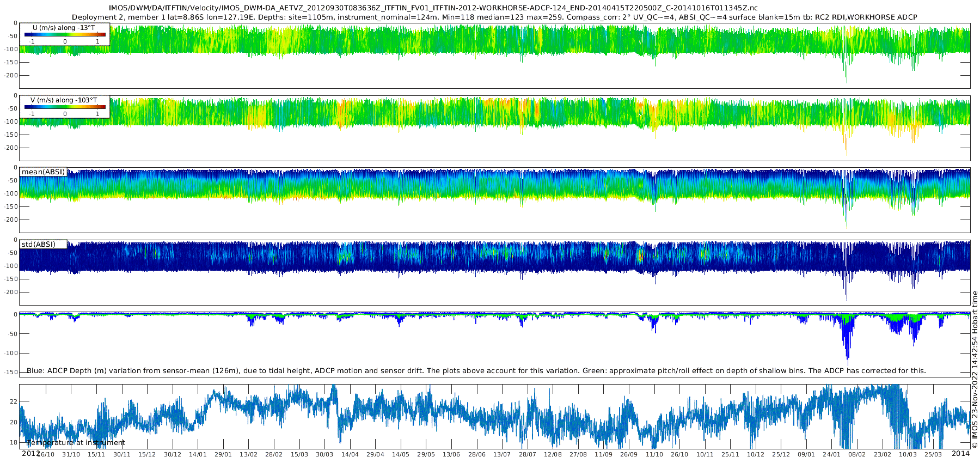Click the 15/12 date tick label
The height and width of the screenshot is (463, 980).
point(147,455)
